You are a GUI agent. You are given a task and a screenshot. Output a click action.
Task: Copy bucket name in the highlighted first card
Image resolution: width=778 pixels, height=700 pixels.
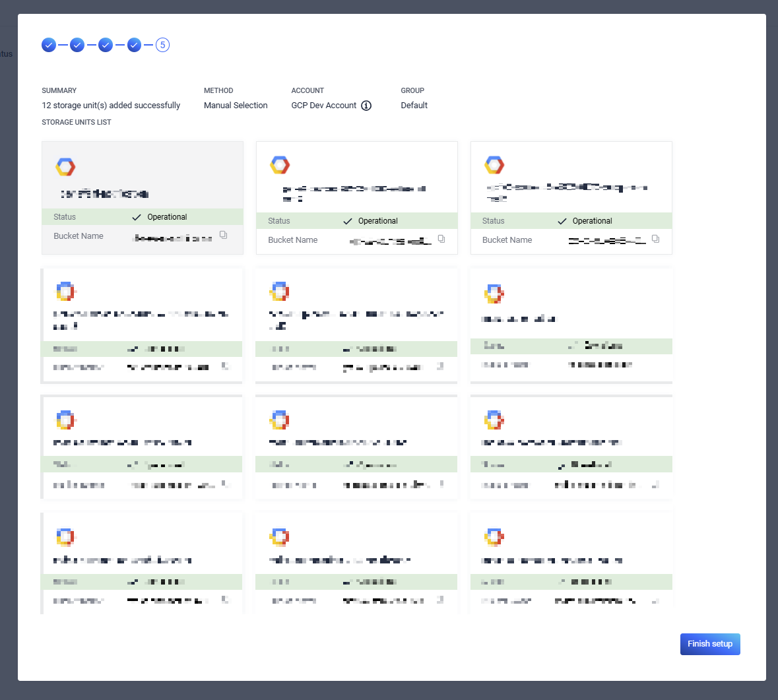click(x=224, y=235)
